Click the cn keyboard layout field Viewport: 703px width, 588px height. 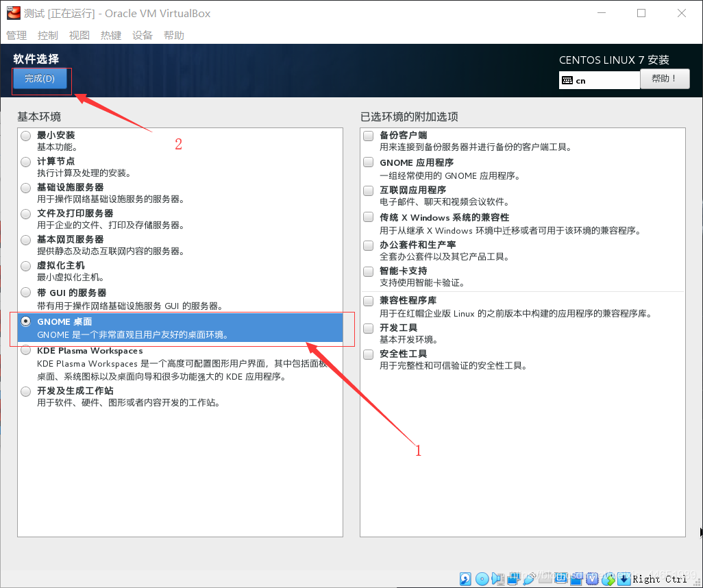pyautogui.click(x=599, y=80)
